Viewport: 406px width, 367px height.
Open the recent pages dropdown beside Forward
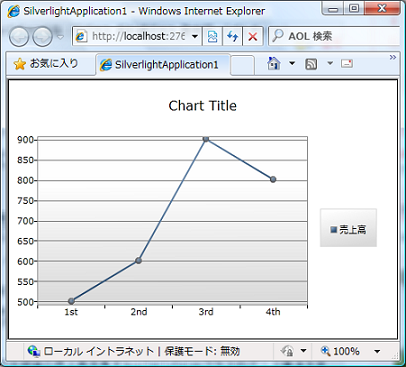(x=60, y=37)
